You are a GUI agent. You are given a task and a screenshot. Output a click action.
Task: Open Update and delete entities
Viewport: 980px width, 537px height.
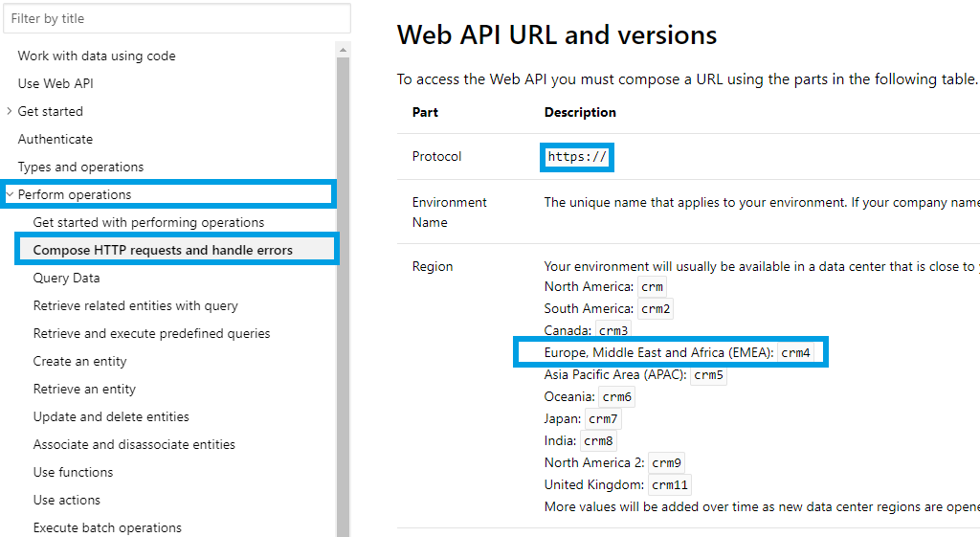pyautogui.click(x=111, y=416)
